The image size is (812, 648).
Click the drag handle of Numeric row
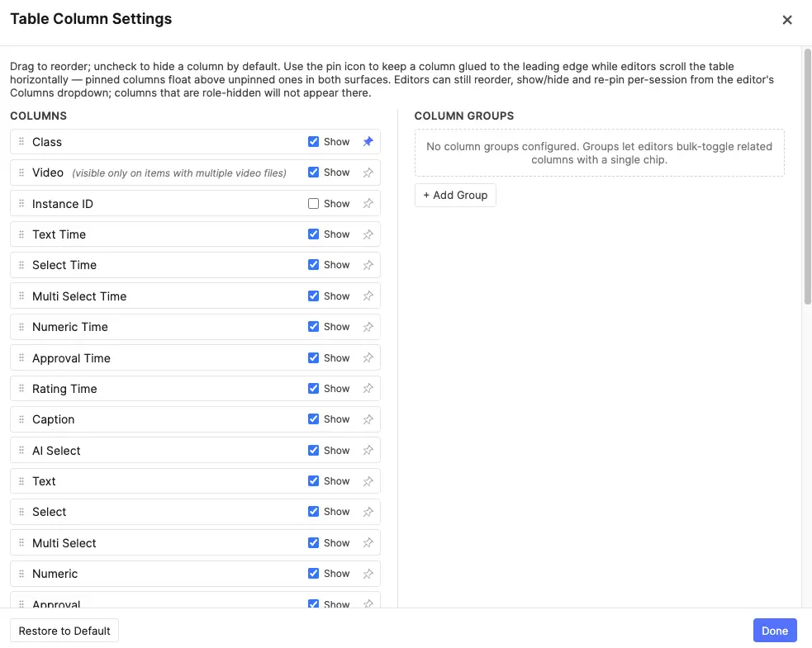pos(21,574)
